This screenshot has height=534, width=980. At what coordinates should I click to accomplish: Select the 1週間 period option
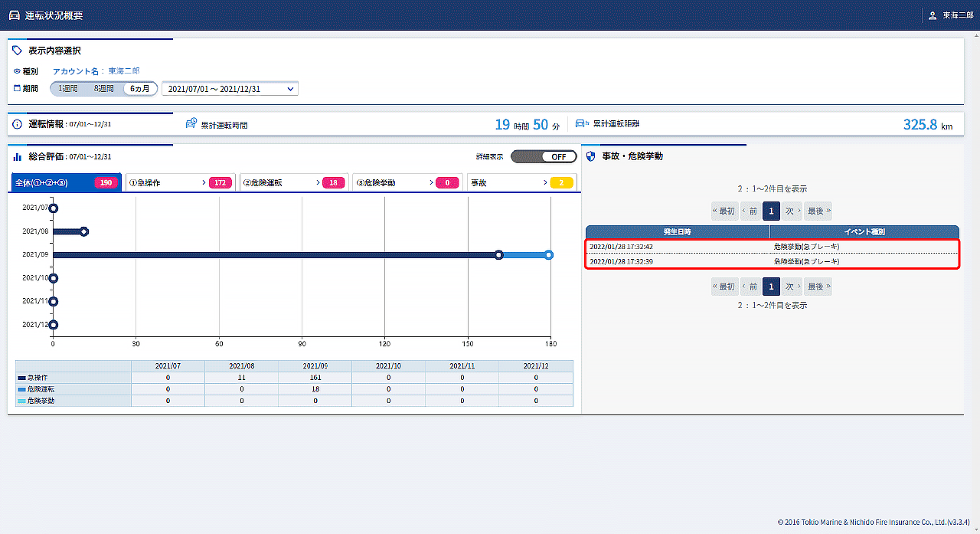pyautogui.click(x=68, y=89)
